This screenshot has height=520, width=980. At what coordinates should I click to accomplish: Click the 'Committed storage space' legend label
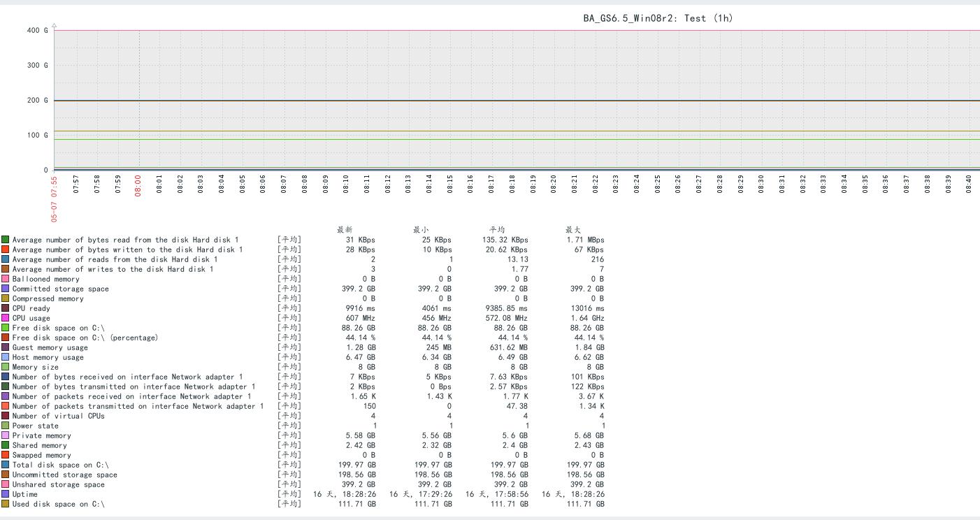[x=61, y=289]
